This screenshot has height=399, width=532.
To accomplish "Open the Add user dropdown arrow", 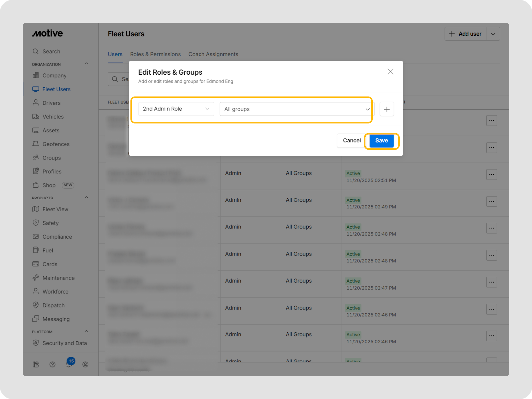I will pos(493,34).
